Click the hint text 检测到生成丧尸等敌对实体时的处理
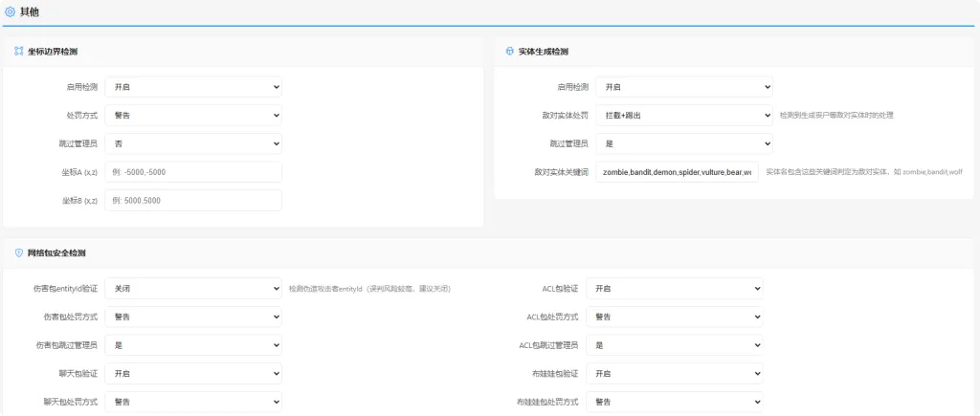Screen dimensions: 980x416 pos(836,116)
